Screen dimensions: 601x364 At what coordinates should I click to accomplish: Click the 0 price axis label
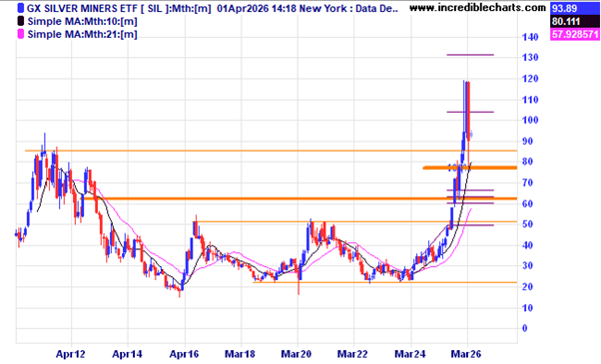pos(525,328)
